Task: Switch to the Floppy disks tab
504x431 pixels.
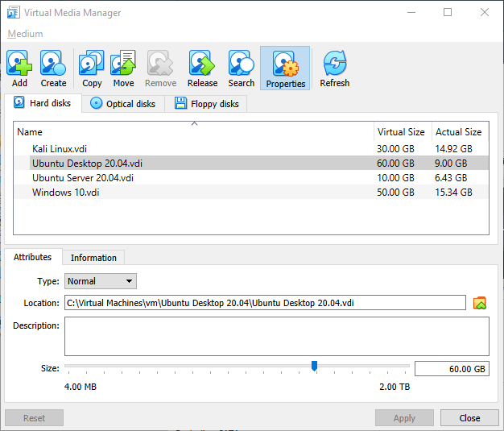Action: 206,104
